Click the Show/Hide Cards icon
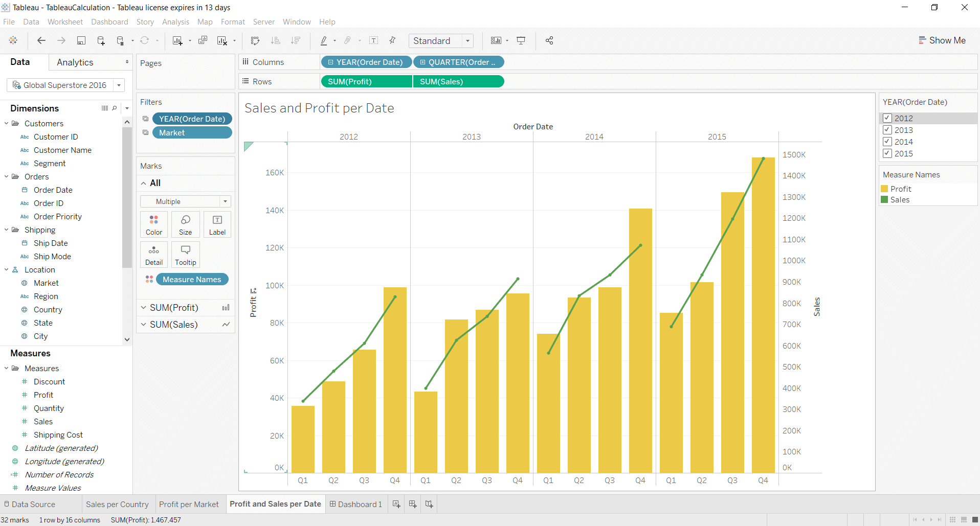 (x=496, y=40)
